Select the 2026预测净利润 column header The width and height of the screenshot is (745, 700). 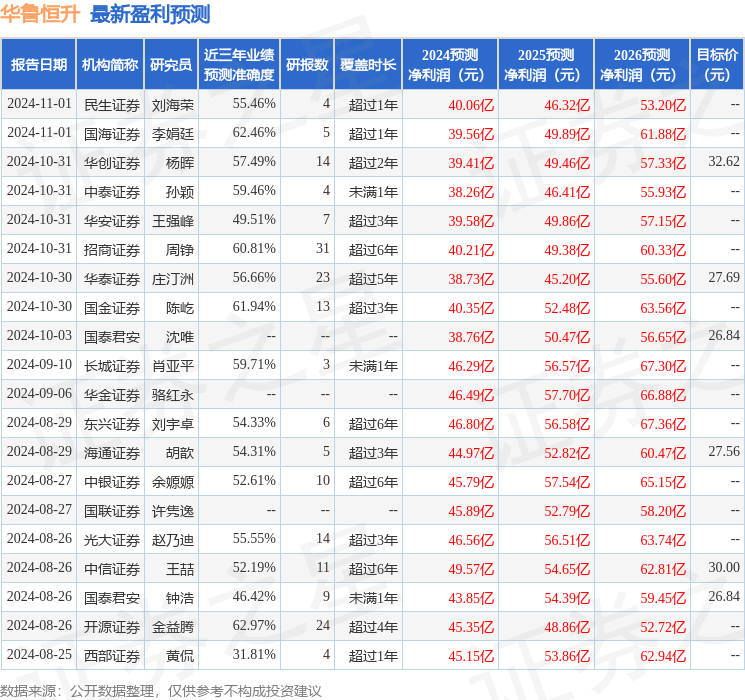coord(642,65)
